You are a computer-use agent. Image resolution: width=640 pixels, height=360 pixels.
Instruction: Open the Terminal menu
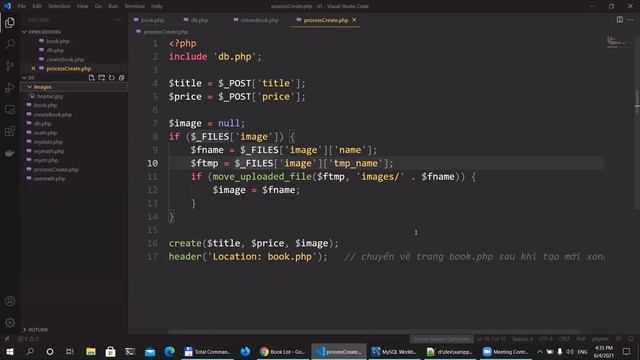pos(135,6)
